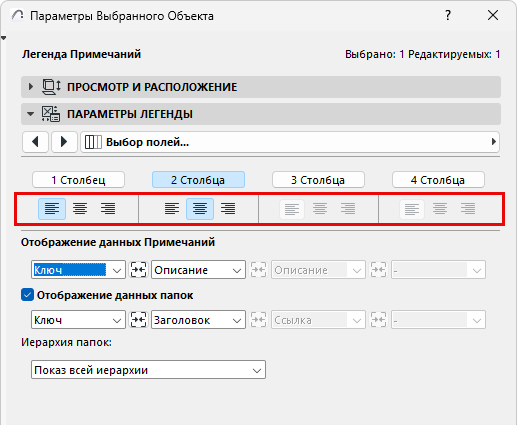
Task: Select the 4 Столбца option
Action: click(x=438, y=180)
